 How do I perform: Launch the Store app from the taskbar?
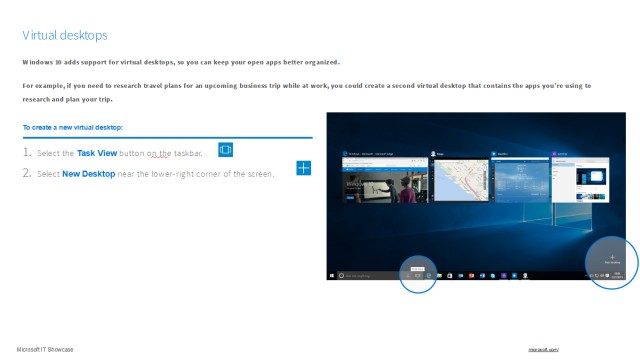(449, 276)
